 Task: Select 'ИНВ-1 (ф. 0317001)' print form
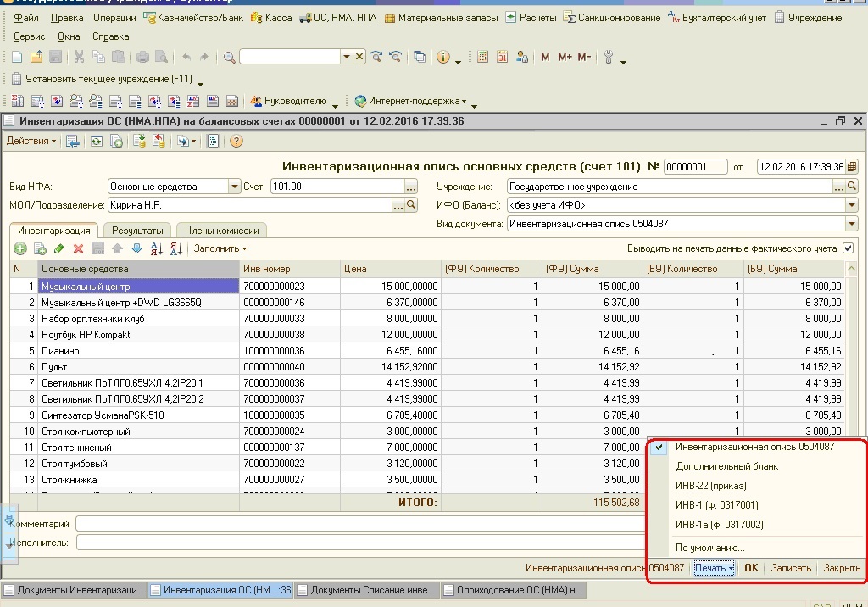tap(717, 505)
